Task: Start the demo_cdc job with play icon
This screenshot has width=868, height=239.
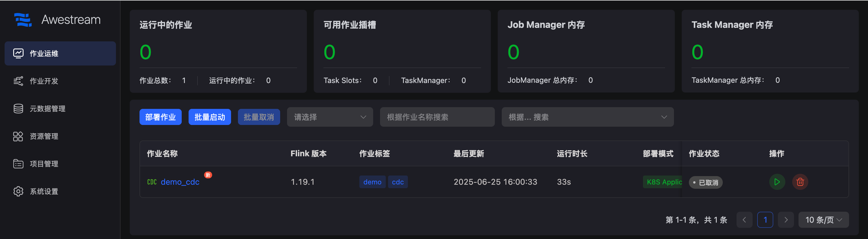Action: click(777, 182)
